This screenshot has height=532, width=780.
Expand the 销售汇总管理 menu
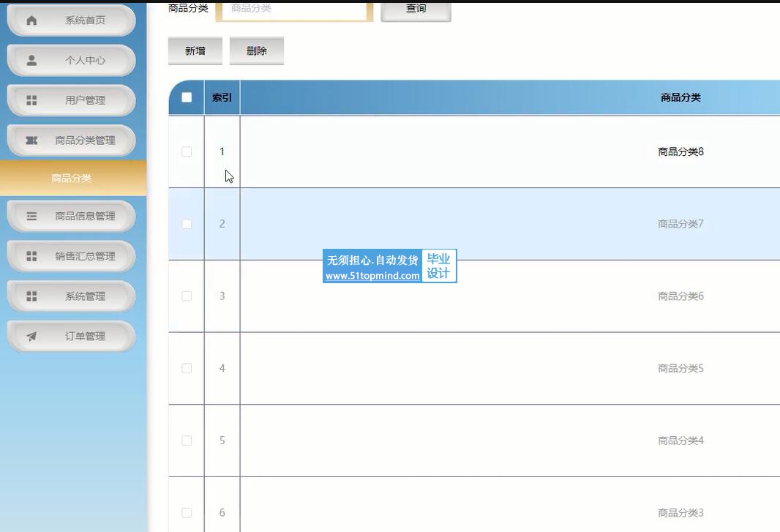71,256
